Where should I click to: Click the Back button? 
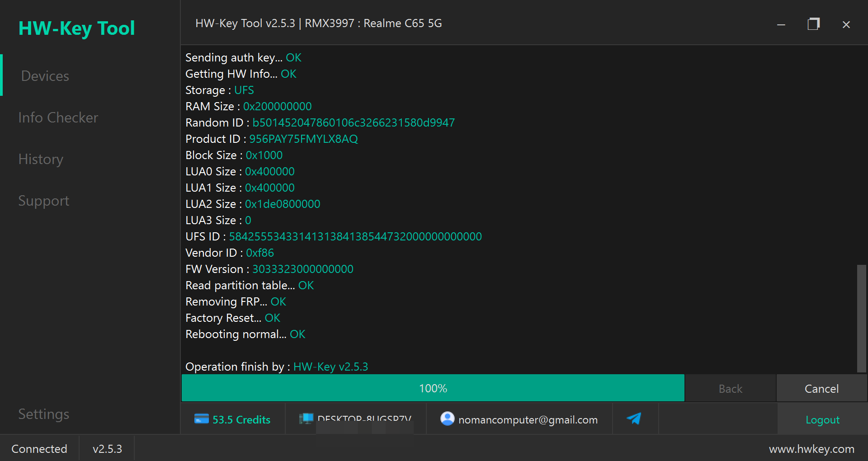(x=731, y=389)
